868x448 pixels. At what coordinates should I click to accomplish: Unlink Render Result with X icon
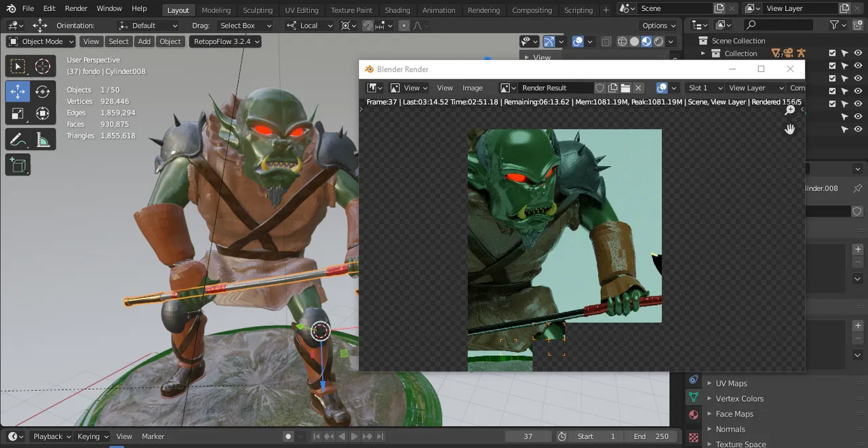click(638, 88)
